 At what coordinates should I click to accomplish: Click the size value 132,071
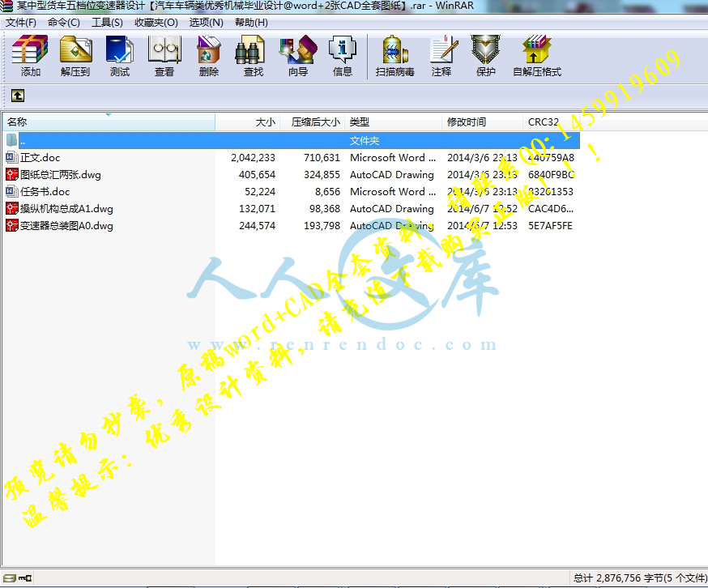point(257,209)
